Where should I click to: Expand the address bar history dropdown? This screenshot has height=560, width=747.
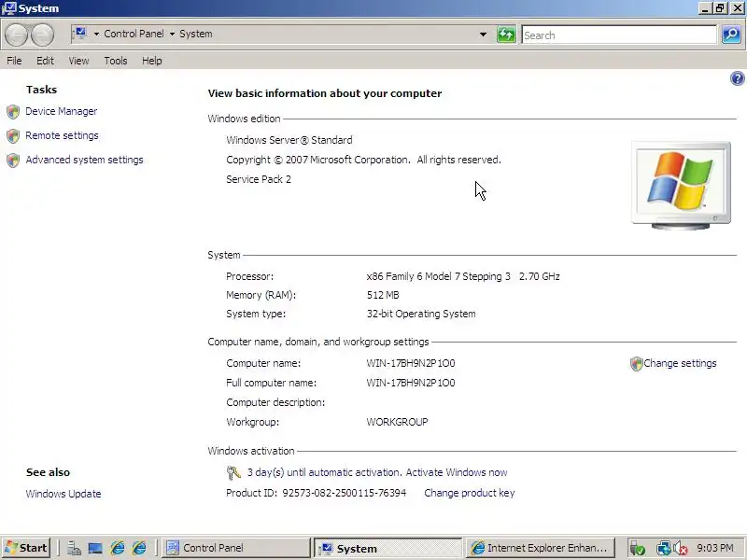tap(483, 35)
